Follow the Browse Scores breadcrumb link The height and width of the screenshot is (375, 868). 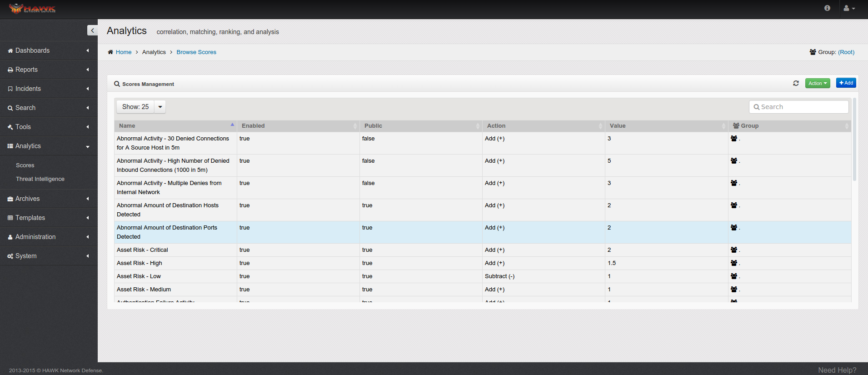pos(196,52)
